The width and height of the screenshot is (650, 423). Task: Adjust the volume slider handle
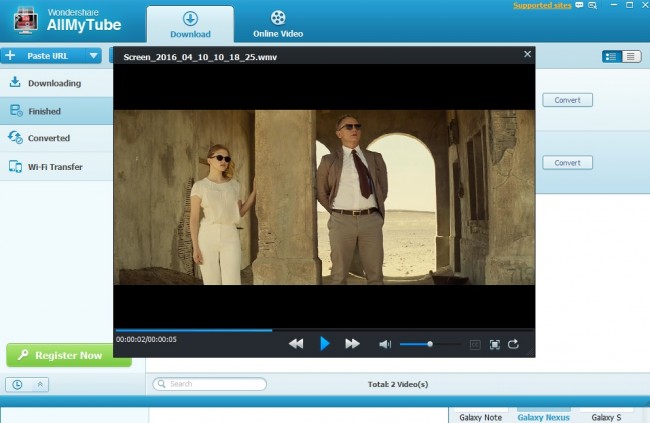(x=430, y=344)
